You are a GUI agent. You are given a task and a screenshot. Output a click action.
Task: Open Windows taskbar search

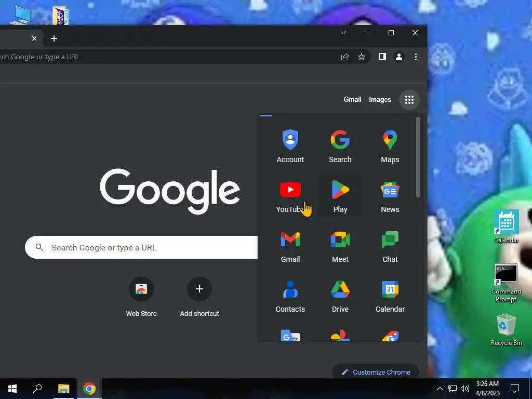click(x=37, y=389)
